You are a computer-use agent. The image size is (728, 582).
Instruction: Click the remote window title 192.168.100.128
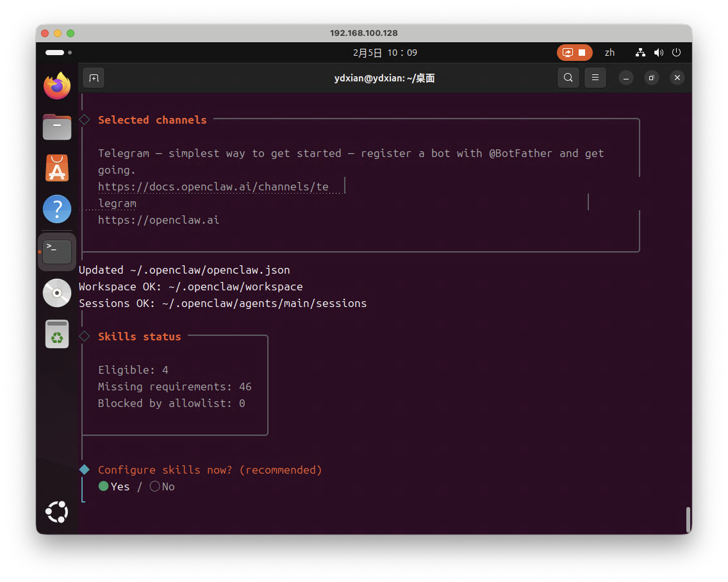tap(363, 33)
